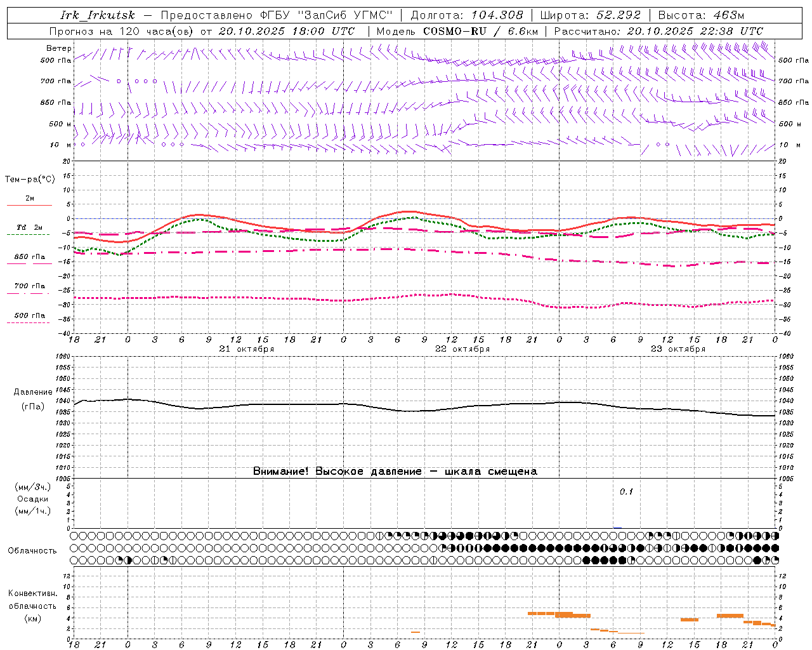Click the Высота: 463м value
This screenshot has height=650, width=812.
click(701, 15)
